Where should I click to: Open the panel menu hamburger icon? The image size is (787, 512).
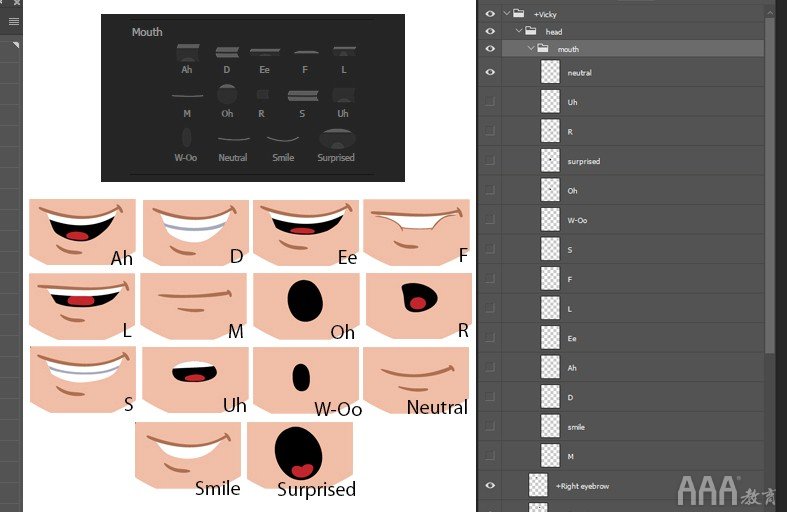[x=14, y=21]
